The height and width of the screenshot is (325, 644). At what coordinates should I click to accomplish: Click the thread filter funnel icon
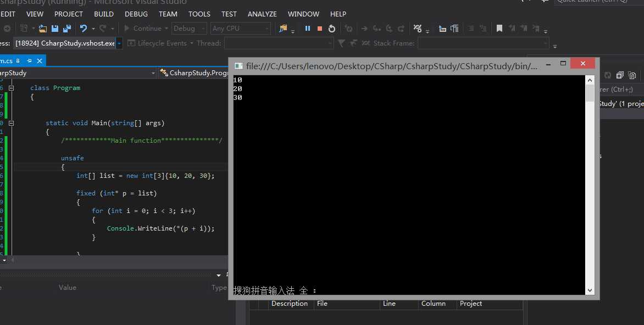341,43
